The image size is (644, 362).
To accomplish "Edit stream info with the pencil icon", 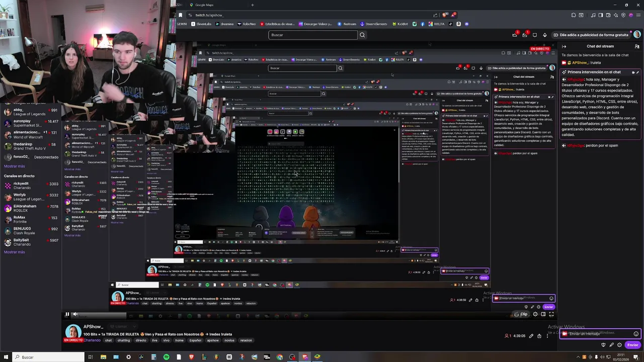I will [x=531, y=336].
